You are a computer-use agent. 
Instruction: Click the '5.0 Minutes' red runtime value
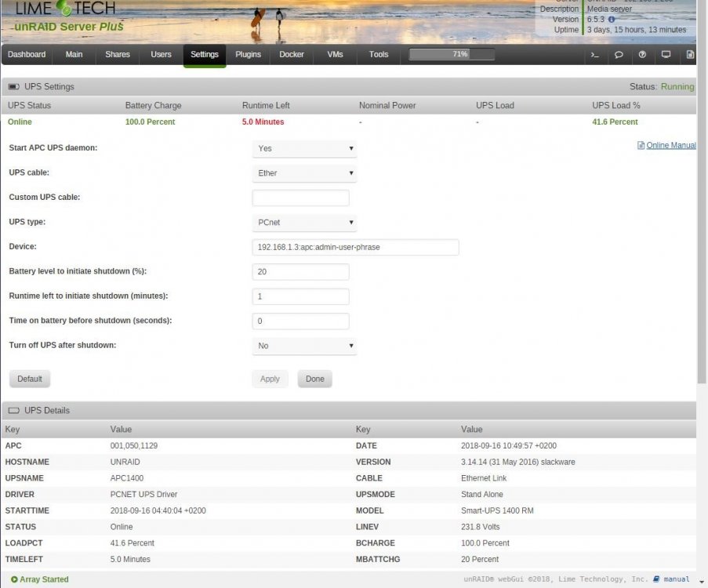[x=263, y=122]
